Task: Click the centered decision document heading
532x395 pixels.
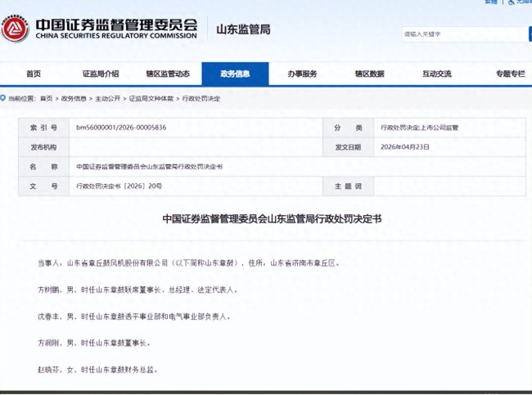Action: (272, 218)
